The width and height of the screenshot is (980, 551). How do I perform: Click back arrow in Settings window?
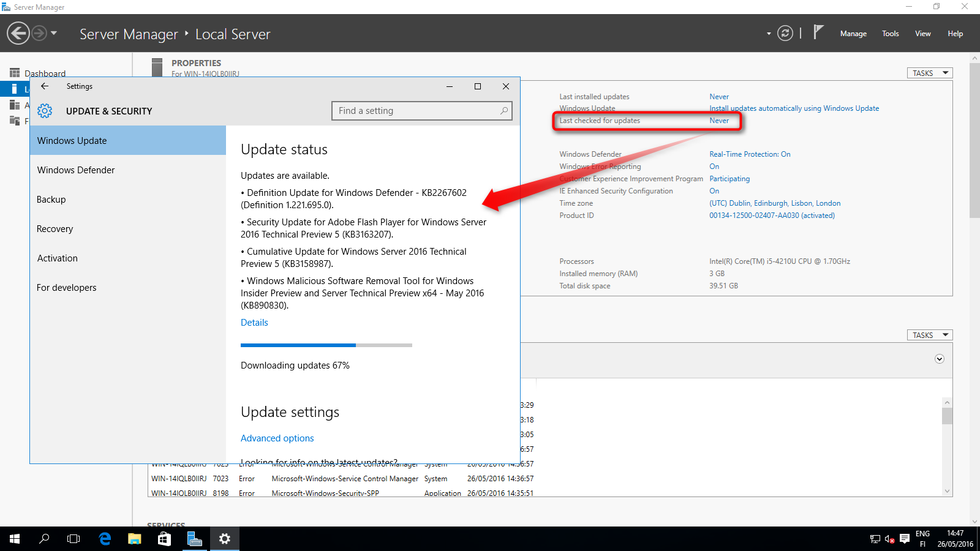point(45,86)
